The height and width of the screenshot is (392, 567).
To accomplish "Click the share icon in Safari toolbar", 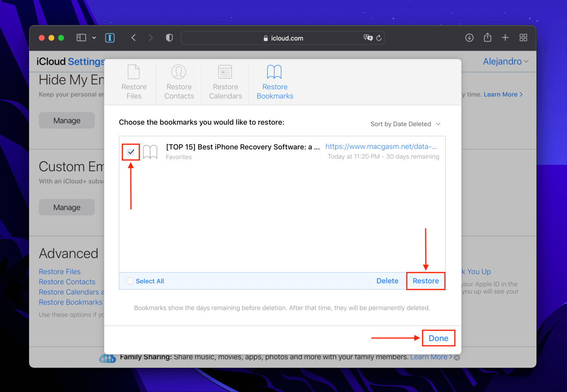I will (x=488, y=37).
